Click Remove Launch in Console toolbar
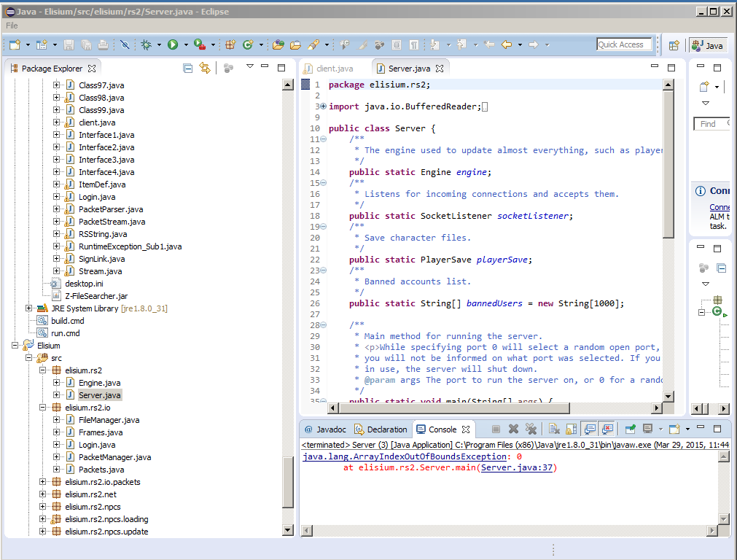This screenshot has height=560, width=737. (513, 429)
